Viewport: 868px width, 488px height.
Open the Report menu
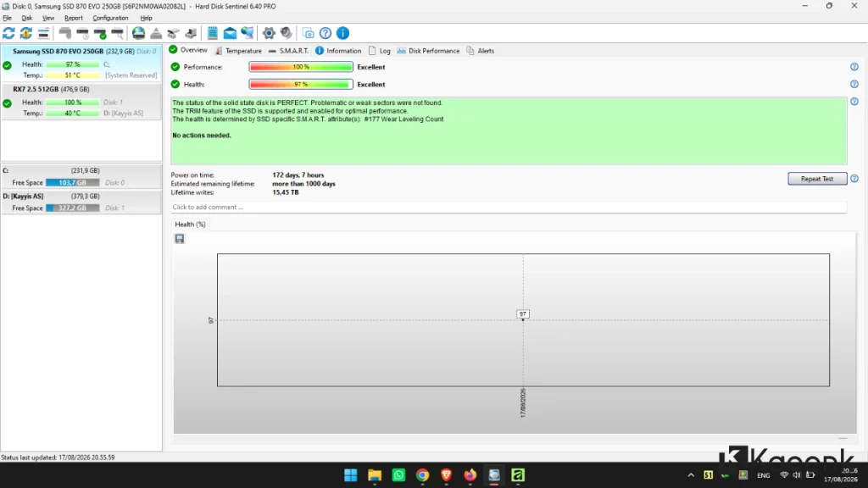pyautogui.click(x=73, y=19)
